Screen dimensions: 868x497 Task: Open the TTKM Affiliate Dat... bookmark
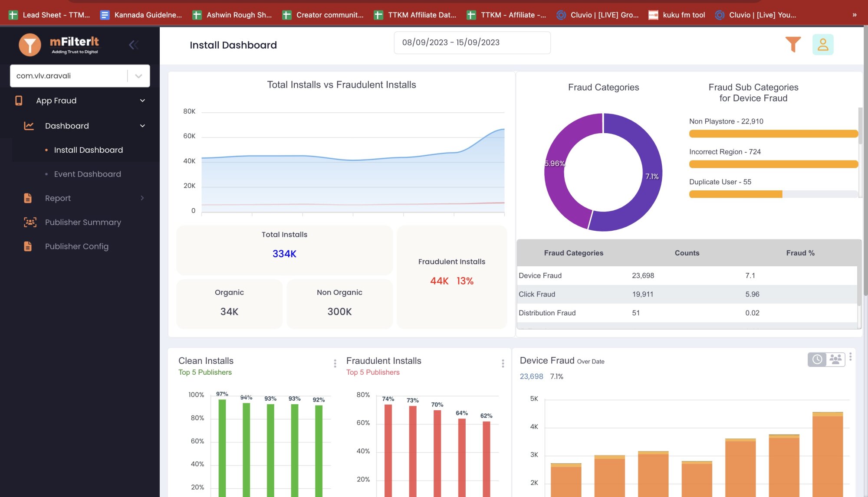(x=415, y=15)
